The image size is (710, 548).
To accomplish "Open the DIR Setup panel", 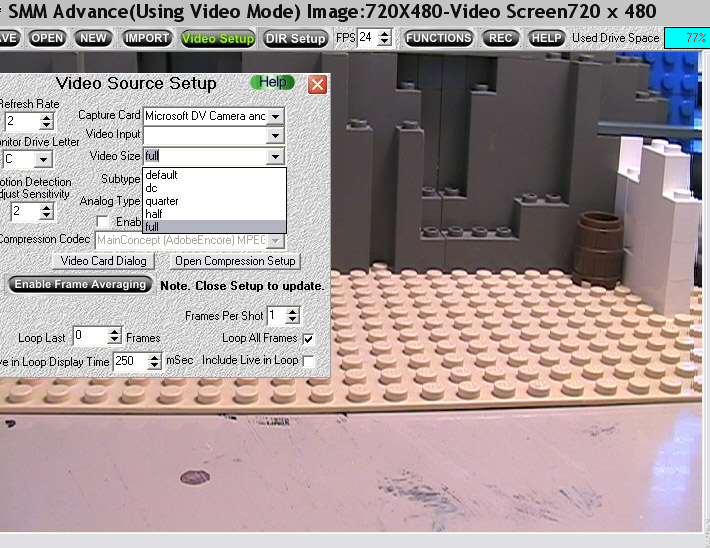I will tap(295, 39).
